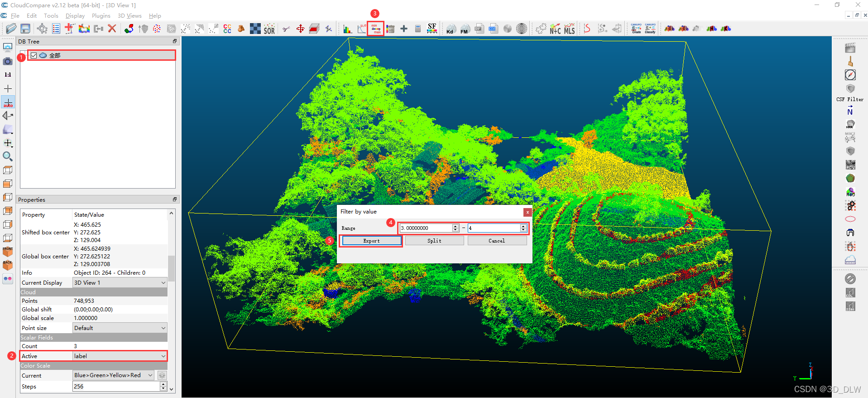
Task: Click the Save floppy disk icon
Action: [x=25, y=29]
